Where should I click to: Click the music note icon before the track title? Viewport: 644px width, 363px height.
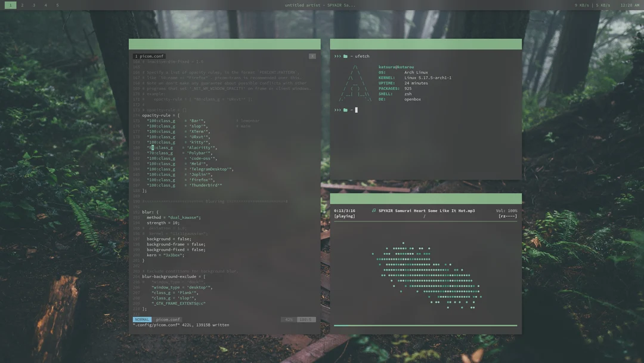tap(373, 210)
